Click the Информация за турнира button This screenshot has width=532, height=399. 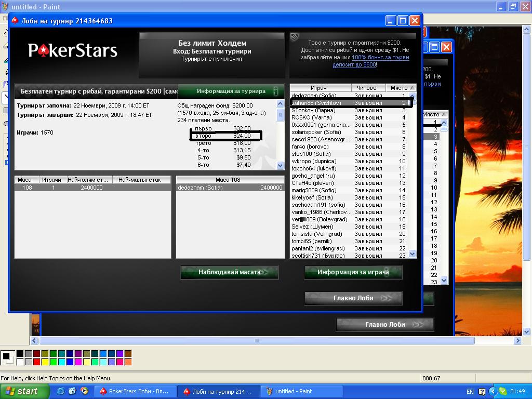click(231, 91)
